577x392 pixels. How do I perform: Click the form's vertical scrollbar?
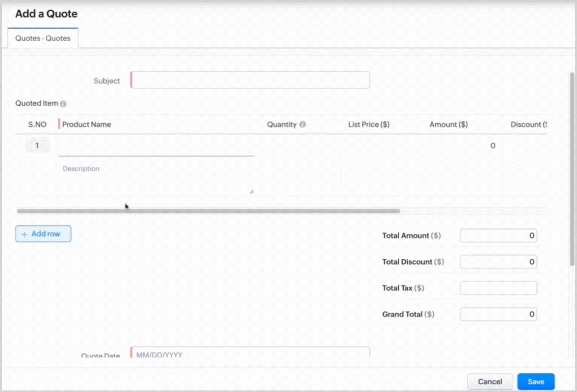pos(572,161)
